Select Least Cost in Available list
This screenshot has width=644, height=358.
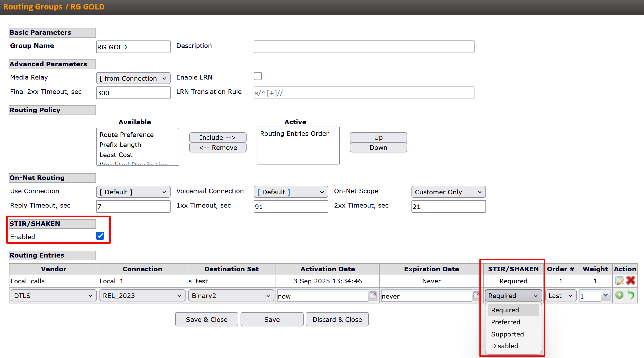pyautogui.click(x=116, y=155)
